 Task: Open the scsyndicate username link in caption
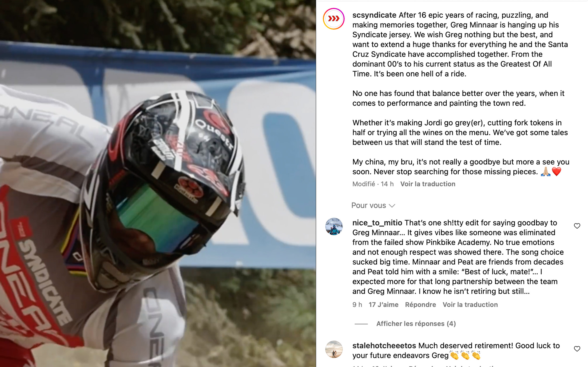click(x=374, y=15)
